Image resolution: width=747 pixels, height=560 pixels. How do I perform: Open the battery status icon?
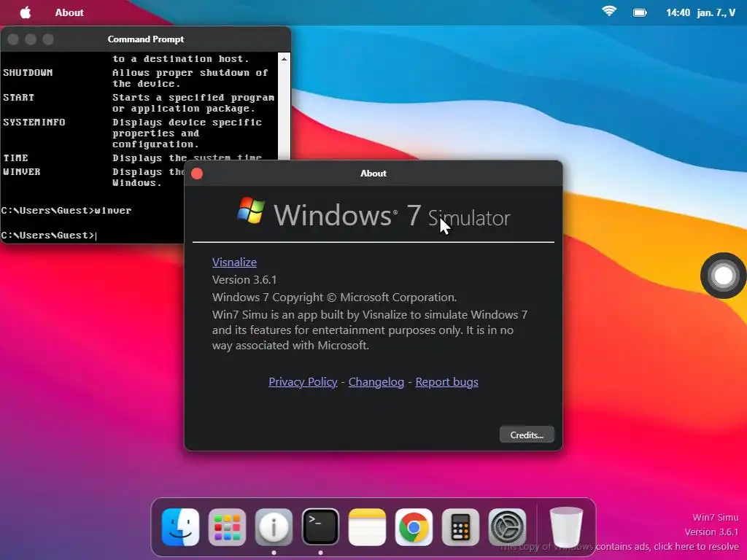click(x=640, y=13)
